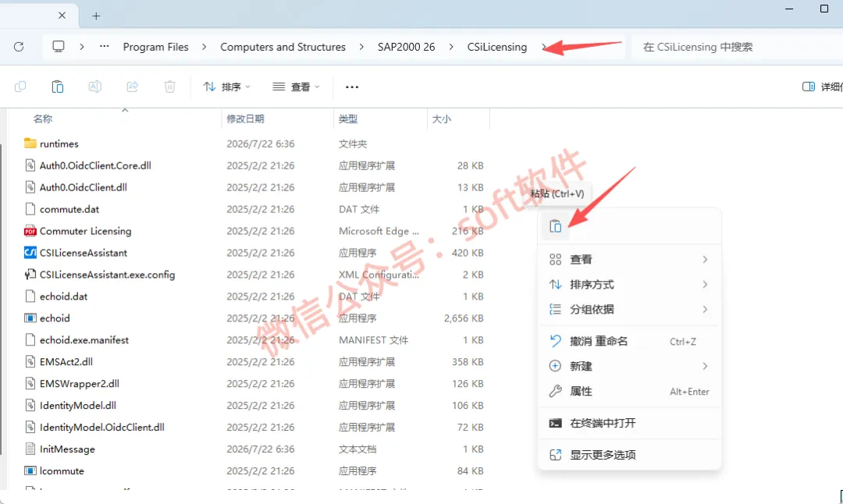Go to Computers and Structures breadcrumb

click(x=283, y=47)
